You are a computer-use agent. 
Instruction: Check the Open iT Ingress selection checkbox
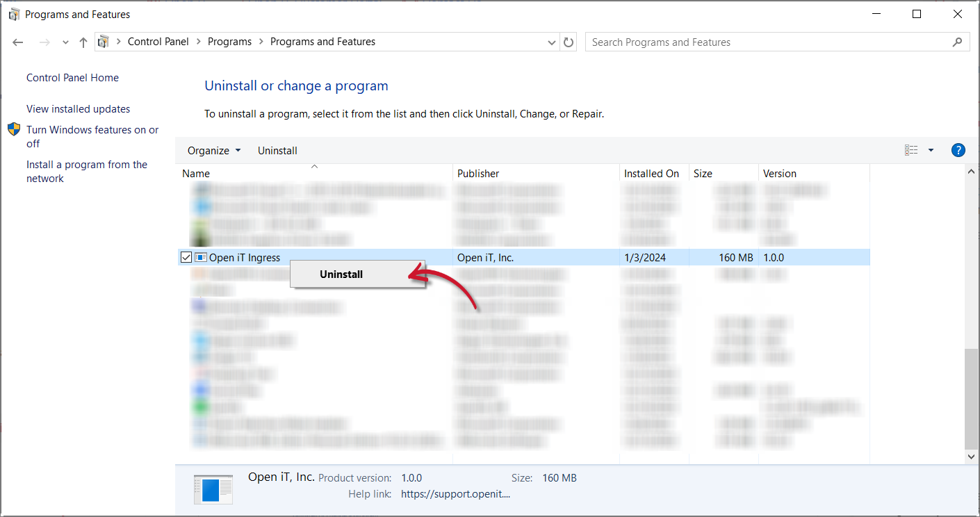[x=186, y=257]
